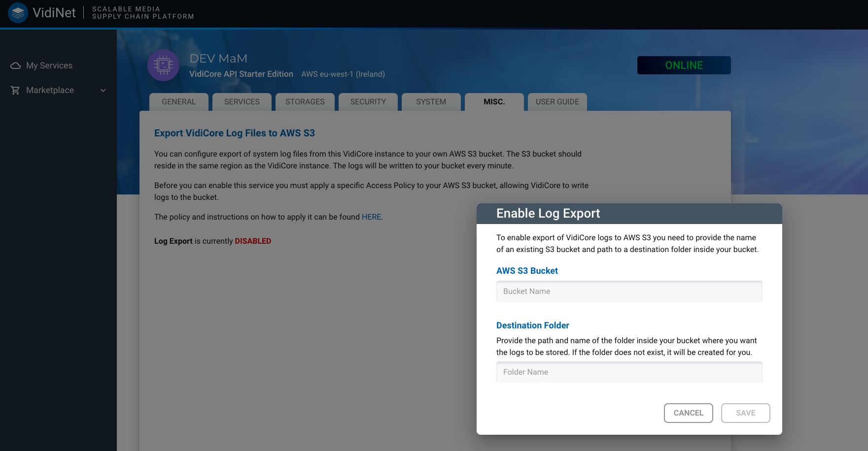Open the User Guide tab
The width and height of the screenshot is (868, 451).
557,102
